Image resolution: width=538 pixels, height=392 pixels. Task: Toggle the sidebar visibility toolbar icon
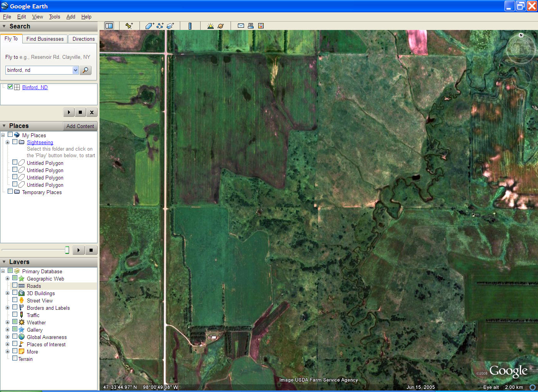pyautogui.click(x=109, y=26)
